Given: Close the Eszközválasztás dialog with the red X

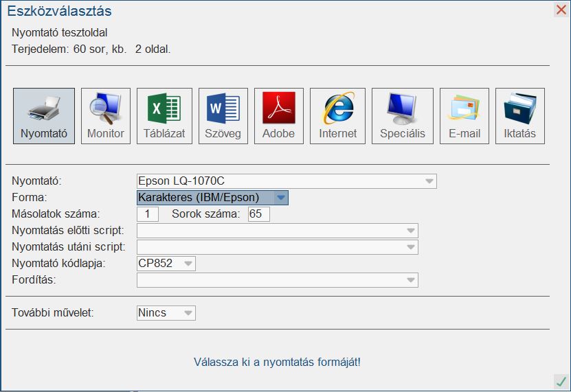Looking at the screenshot, I should (561, 10).
